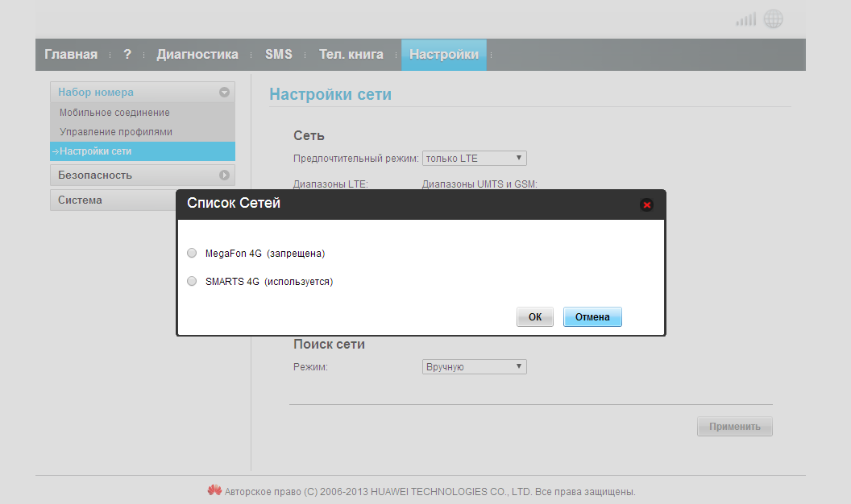Select Настройки сети in the sidebar
This screenshot has height=504, width=851.
coord(142,151)
